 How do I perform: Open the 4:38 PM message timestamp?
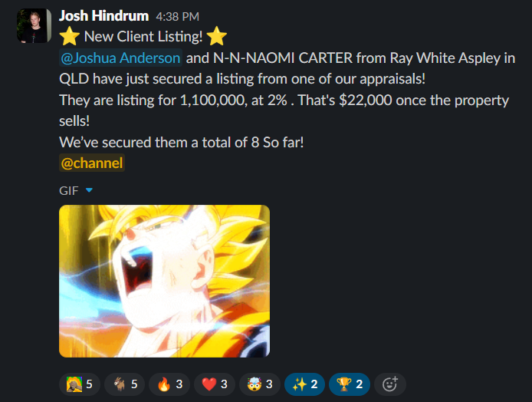point(177,17)
